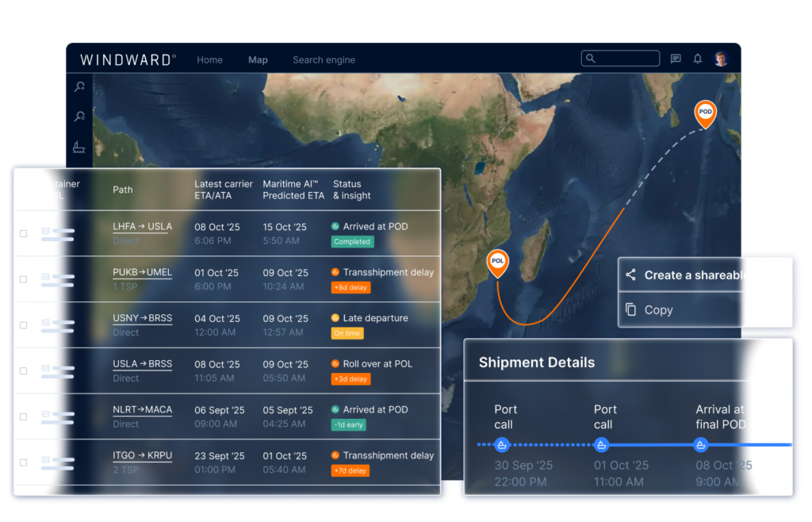
Task: Tick the checkbox for USNY→BRSS row
Action: 23,325
